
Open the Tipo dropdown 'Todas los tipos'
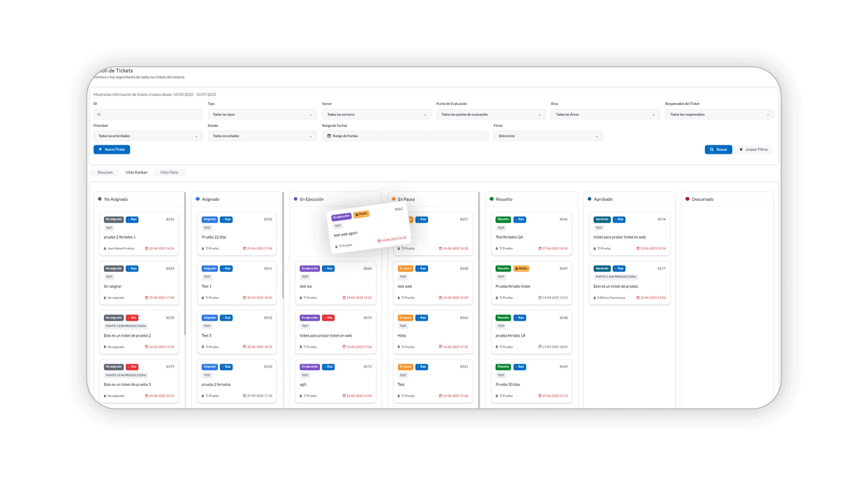(262, 114)
